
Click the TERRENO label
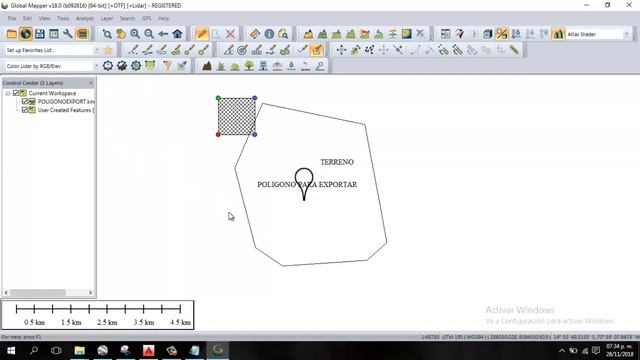pyautogui.click(x=337, y=162)
